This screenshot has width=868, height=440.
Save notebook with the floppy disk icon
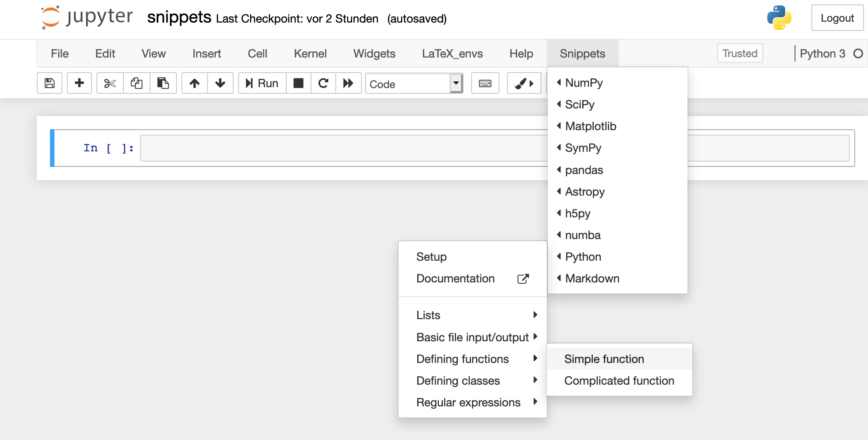(50, 83)
